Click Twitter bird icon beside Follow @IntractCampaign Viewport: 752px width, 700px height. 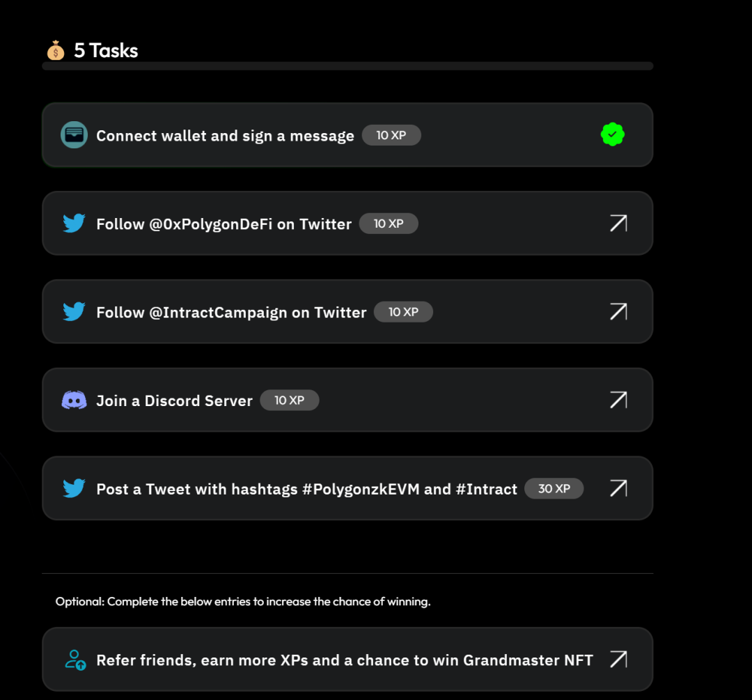coord(74,311)
